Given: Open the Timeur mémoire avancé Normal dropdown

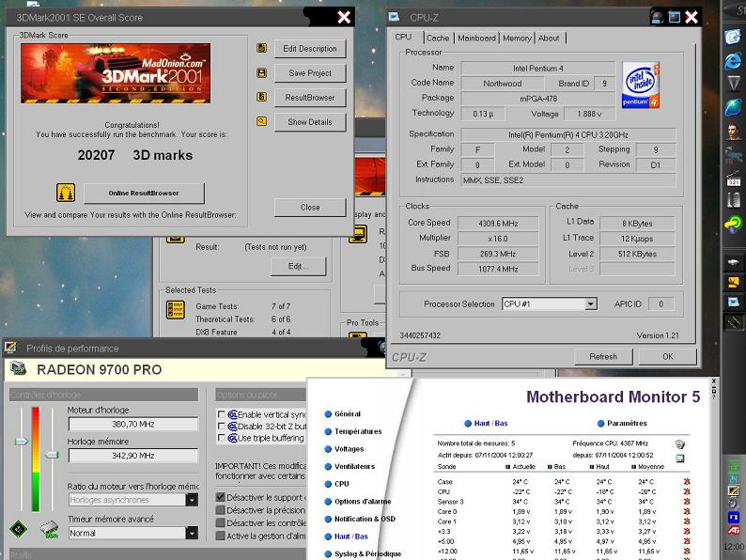Looking at the screenshot, I should pos(192,533).
